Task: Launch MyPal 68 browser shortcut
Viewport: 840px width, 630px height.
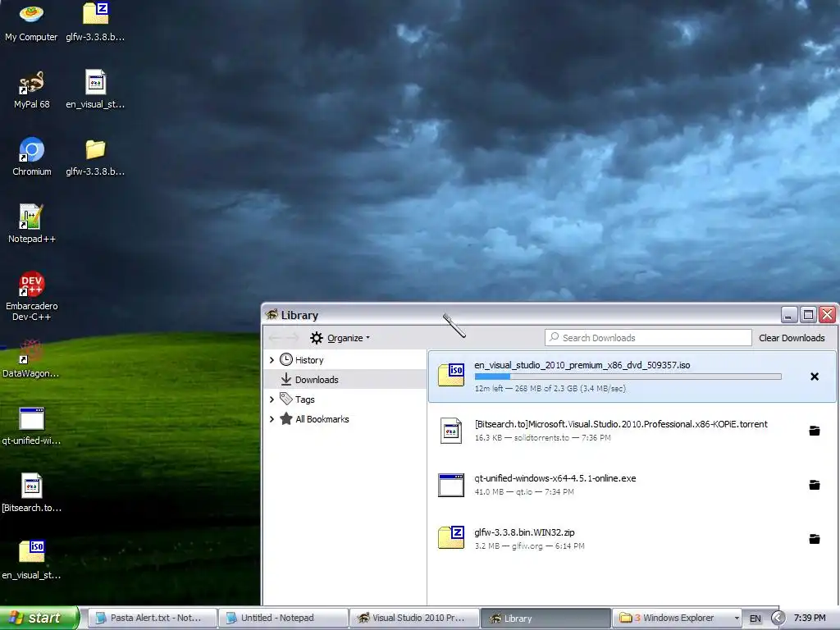Action: click(x=31, y=89)
